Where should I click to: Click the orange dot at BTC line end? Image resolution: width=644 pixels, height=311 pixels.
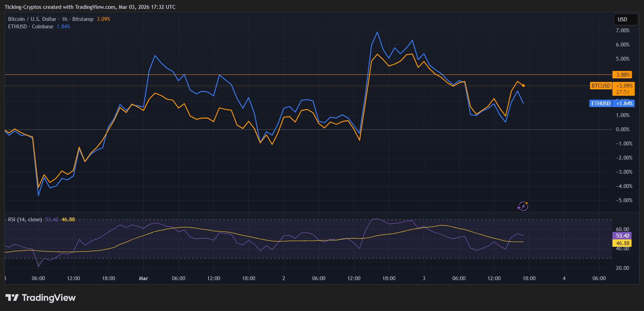(x=523, y=85)
